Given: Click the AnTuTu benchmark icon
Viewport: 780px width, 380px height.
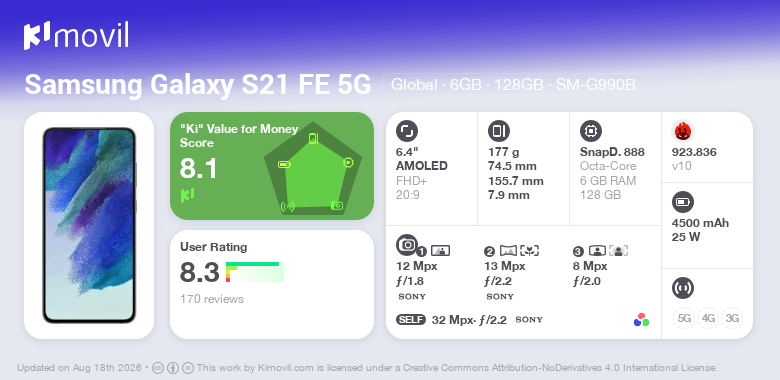Looking at the screenshot, I should click(x=683, y=131).
